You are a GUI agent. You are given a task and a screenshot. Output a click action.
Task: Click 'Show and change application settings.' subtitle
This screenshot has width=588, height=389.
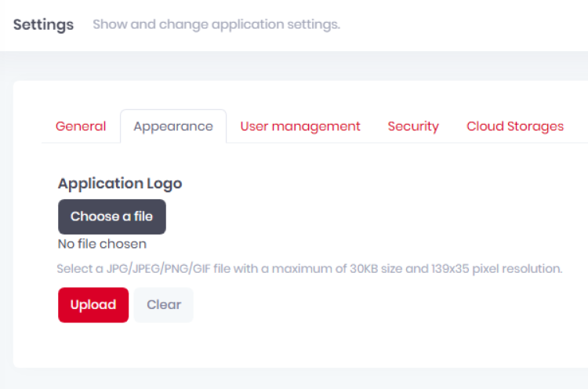(216, 24)
